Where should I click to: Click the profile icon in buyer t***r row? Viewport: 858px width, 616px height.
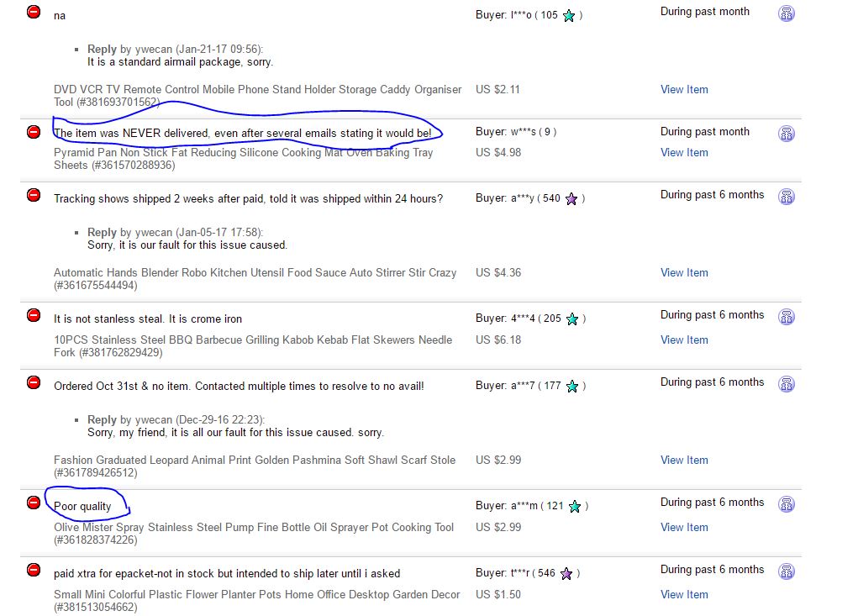click(x=787, y=571)
